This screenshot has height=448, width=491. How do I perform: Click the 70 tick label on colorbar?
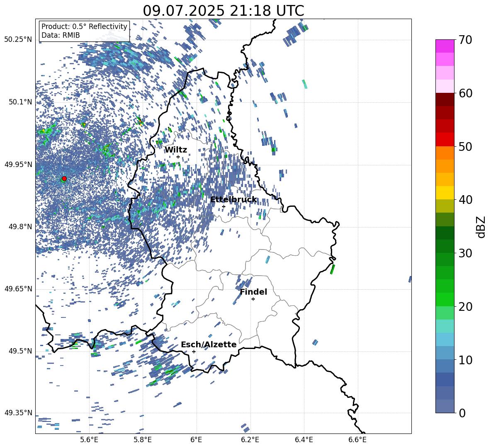tap(466, 40)
